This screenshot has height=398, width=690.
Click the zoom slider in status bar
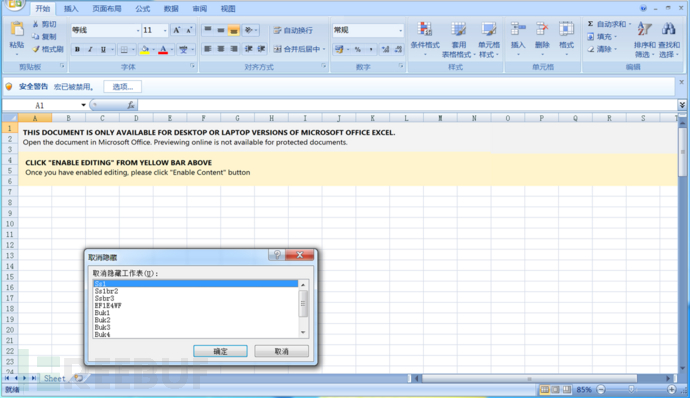click(x=631, y=389)
